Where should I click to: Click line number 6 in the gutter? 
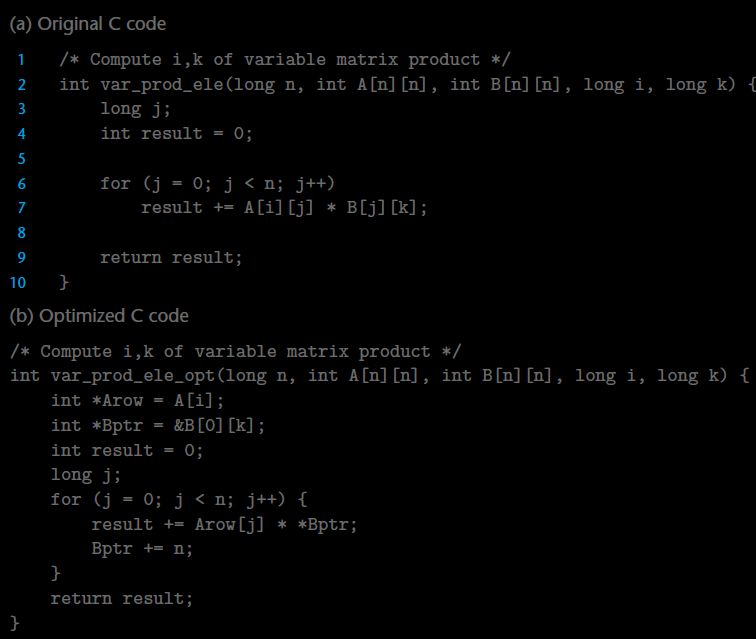coord(21,183)
